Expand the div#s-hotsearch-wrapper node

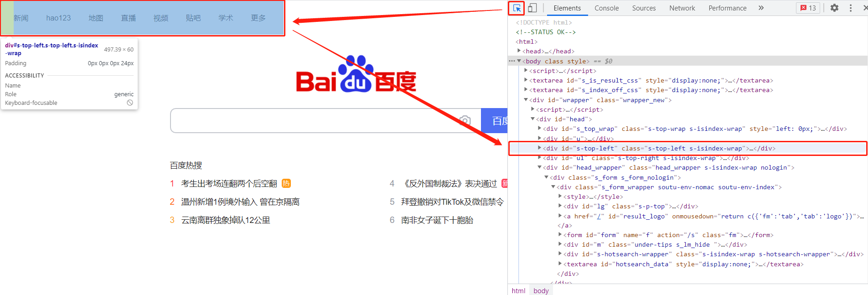click(560, 254)
